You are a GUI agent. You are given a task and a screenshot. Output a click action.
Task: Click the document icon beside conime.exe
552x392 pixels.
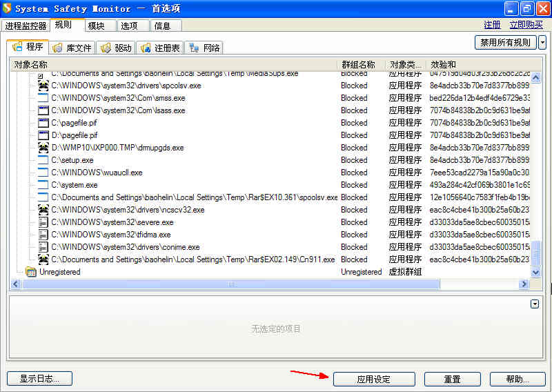coord(43,247)
